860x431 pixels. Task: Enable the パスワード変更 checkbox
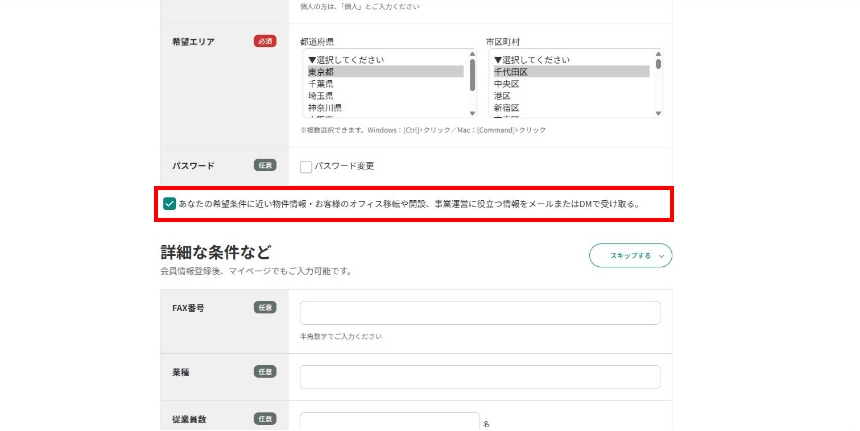[306, 166]
